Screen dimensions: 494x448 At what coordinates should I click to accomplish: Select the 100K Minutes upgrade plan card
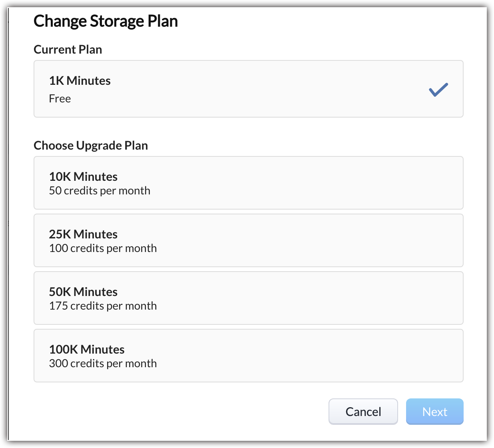click(x=248, y=356)
